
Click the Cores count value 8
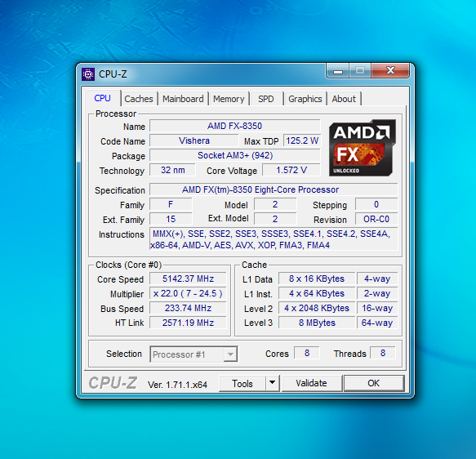pyautogui.click(x=307, y=353)
